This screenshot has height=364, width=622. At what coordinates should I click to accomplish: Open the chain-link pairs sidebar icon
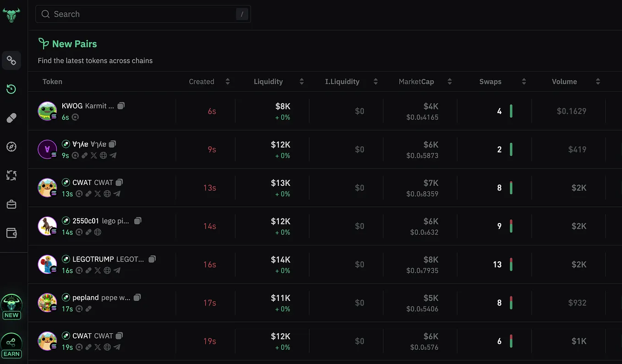[x=11, y=60]
